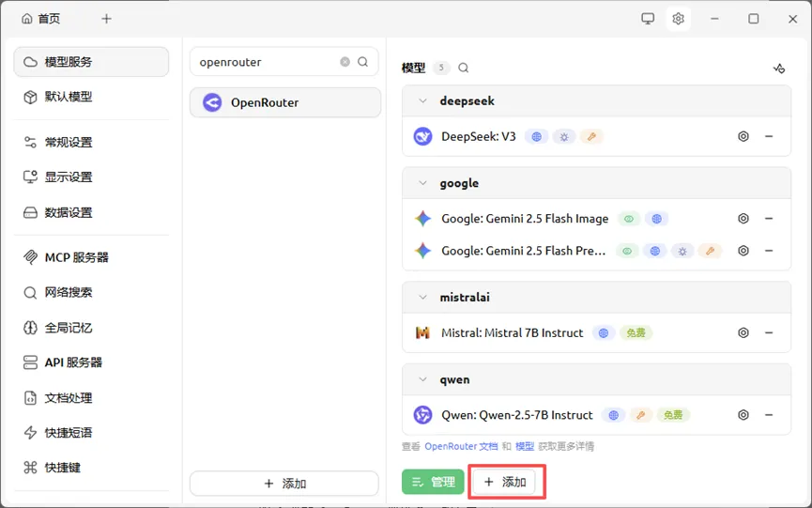Open API 服务器 settings section
Screen dimensions: 812x508
click(91, 362)
